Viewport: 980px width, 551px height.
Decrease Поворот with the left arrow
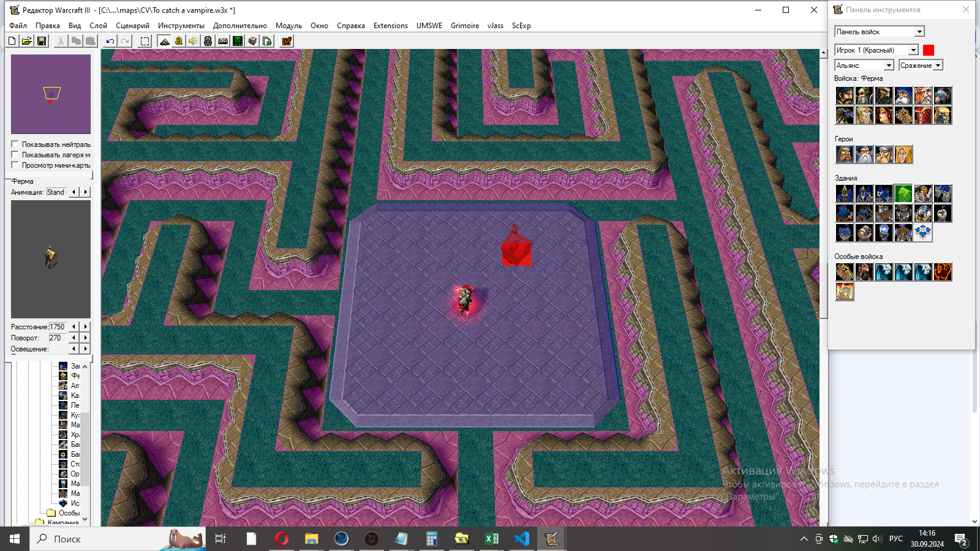pos(74,338)
